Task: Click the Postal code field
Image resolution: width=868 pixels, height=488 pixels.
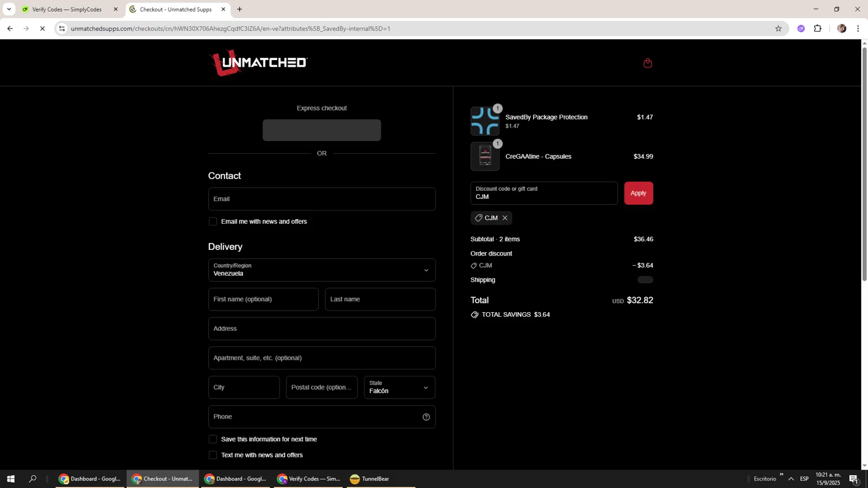Action: point(322,387)
